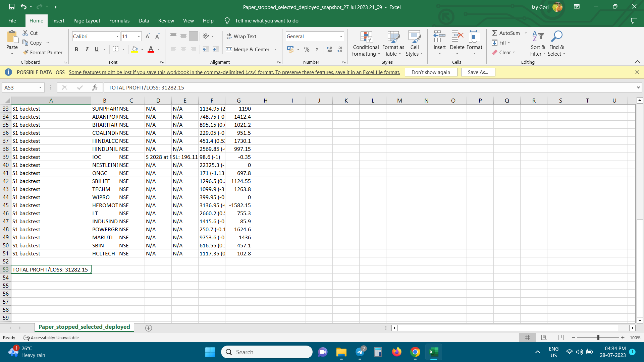Switch to the Formulas ribbon tab

119,20
